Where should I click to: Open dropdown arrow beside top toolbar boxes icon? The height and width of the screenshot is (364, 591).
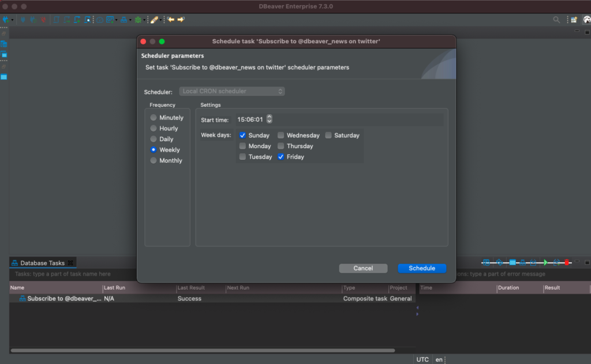pos(130,20)
